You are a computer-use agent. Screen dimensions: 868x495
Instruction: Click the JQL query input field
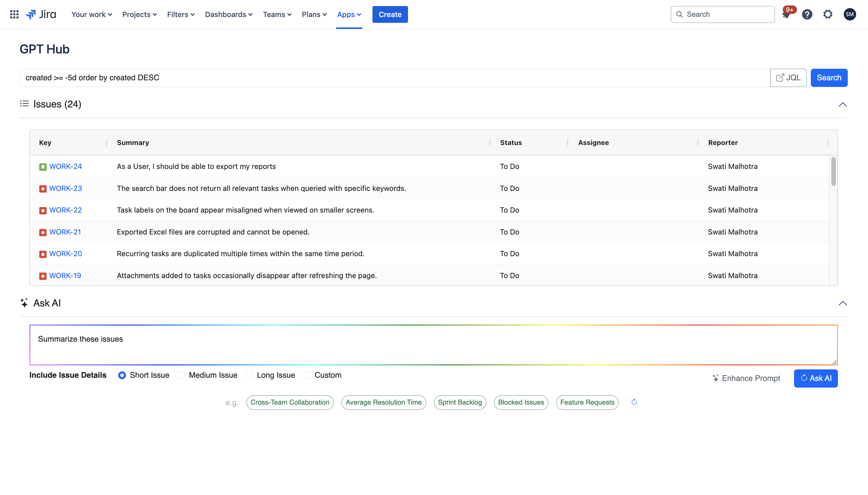tap(394, 78)
